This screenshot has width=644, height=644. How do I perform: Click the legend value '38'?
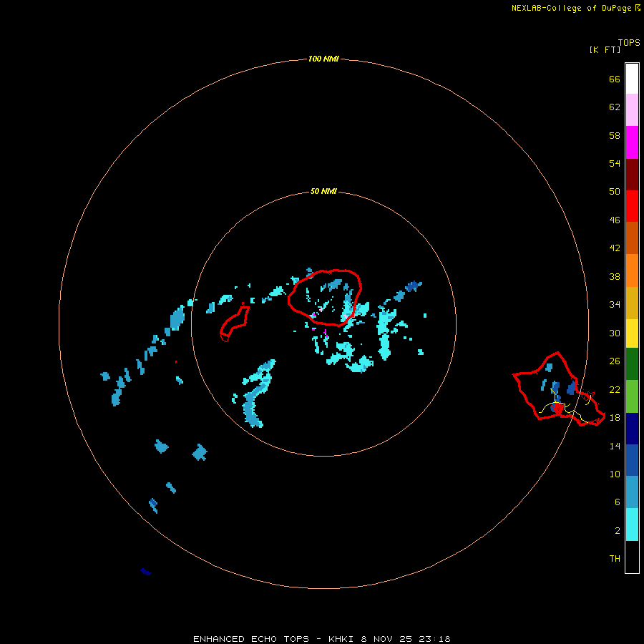pos(615,276)
